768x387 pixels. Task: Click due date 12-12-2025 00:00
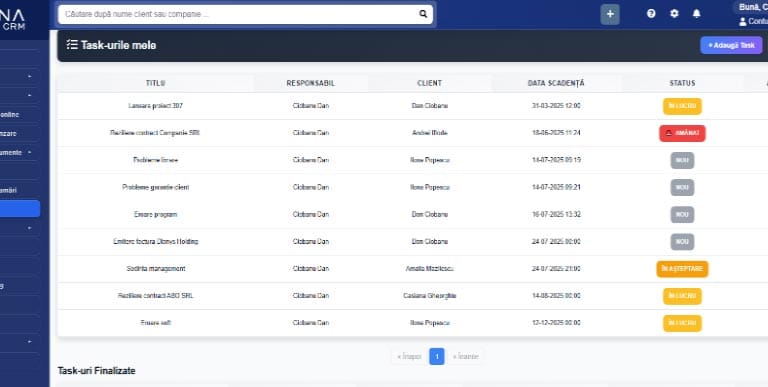(x=556, y=323)
